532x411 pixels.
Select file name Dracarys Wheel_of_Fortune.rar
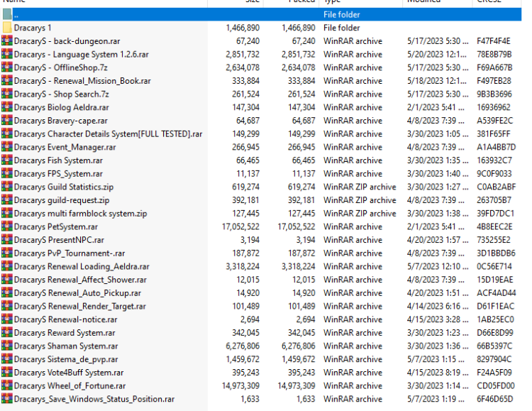[x=70, y=385]
